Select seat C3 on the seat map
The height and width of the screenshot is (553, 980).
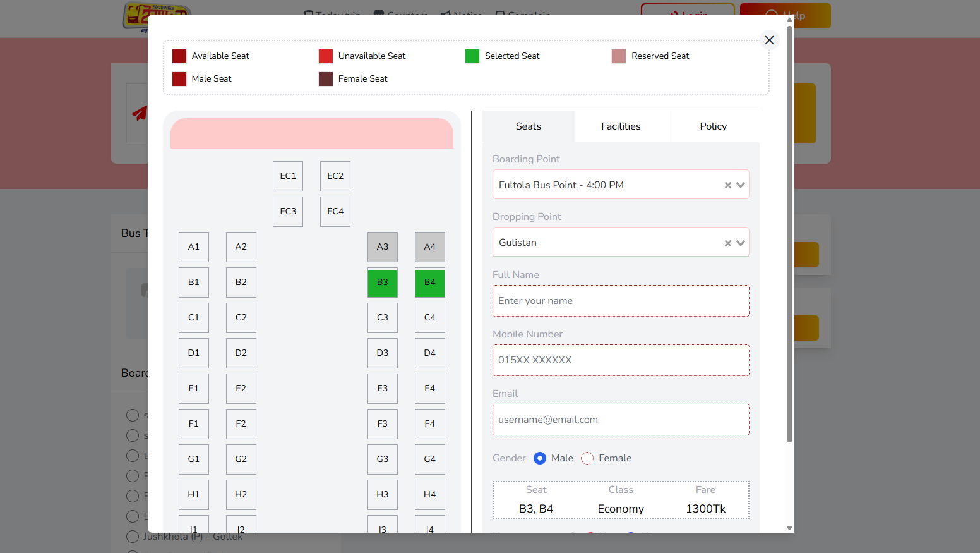[383, 317]
